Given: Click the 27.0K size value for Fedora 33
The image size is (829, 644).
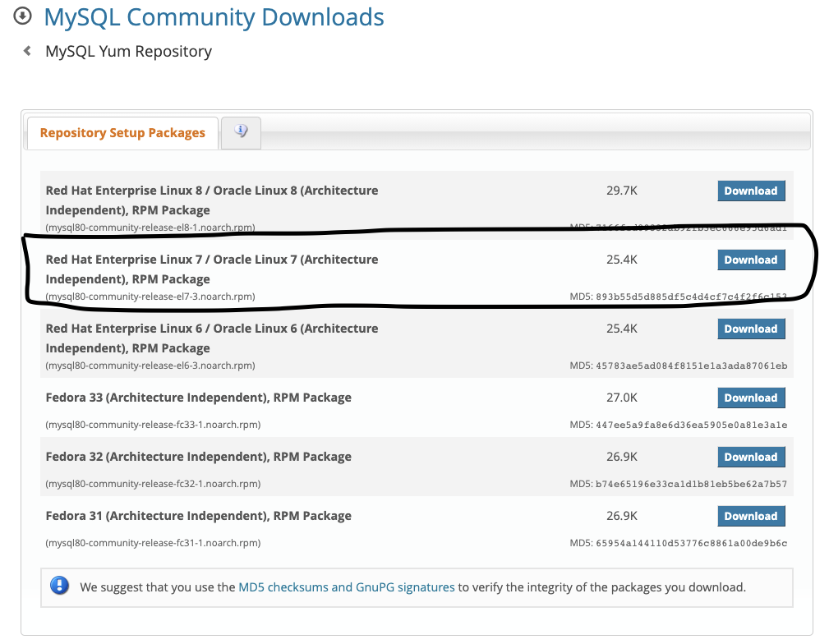Looking at the screenshot, I should (x=622, y=398).
